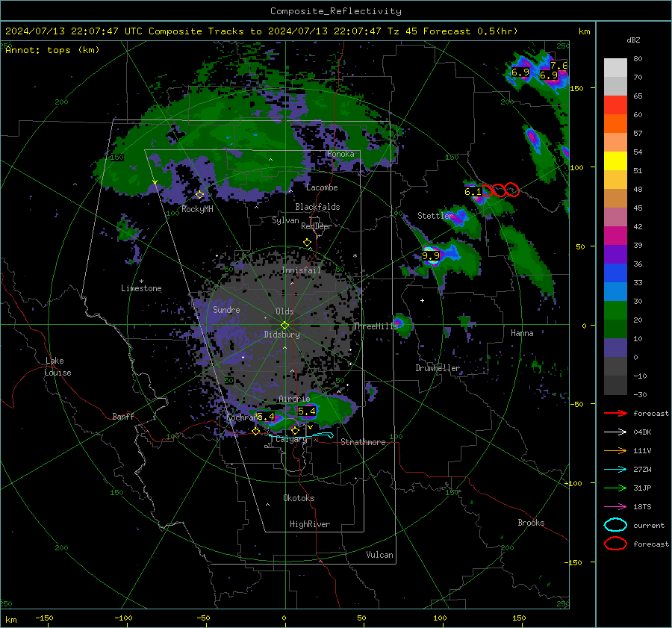672x628 pixels.
Task: Click the Vulcan town label
Action: pos(380,555)
